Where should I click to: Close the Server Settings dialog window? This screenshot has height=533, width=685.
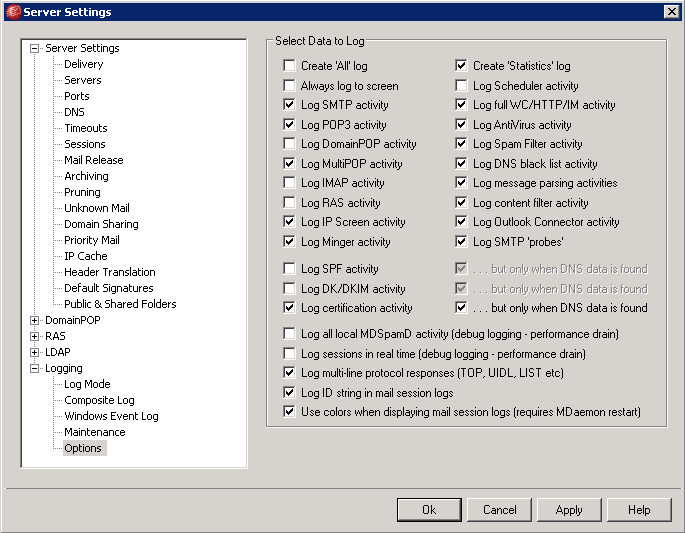tap(672, 12)
